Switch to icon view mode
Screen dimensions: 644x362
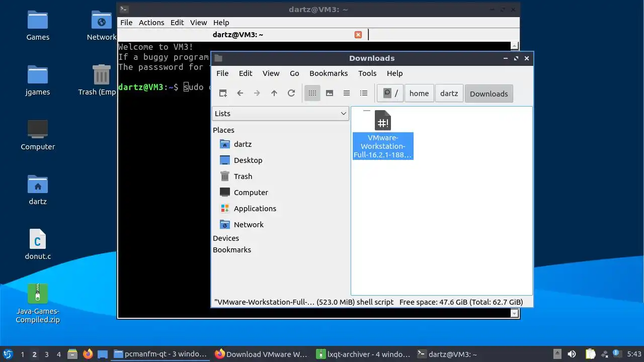point(312,93)
